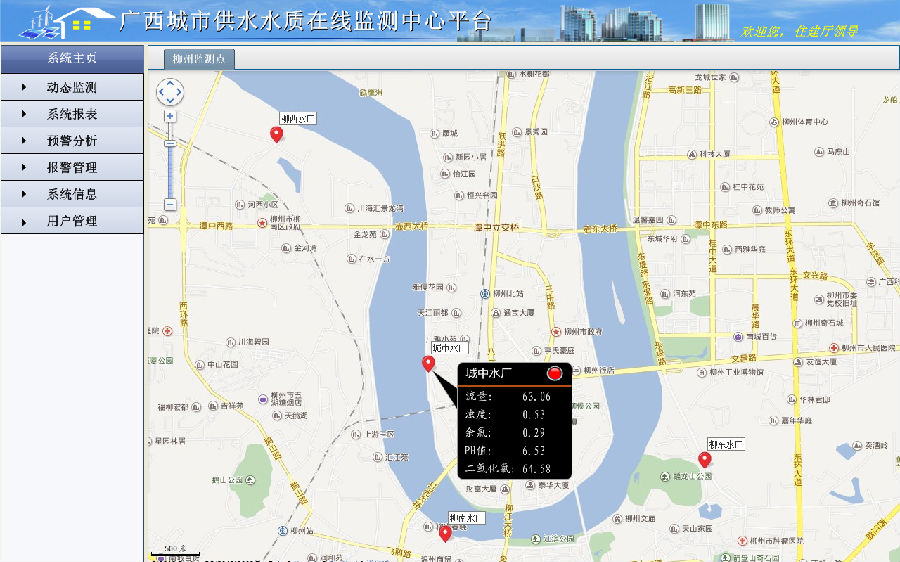Expand 系统报表 using its triangle arrow

23,115
